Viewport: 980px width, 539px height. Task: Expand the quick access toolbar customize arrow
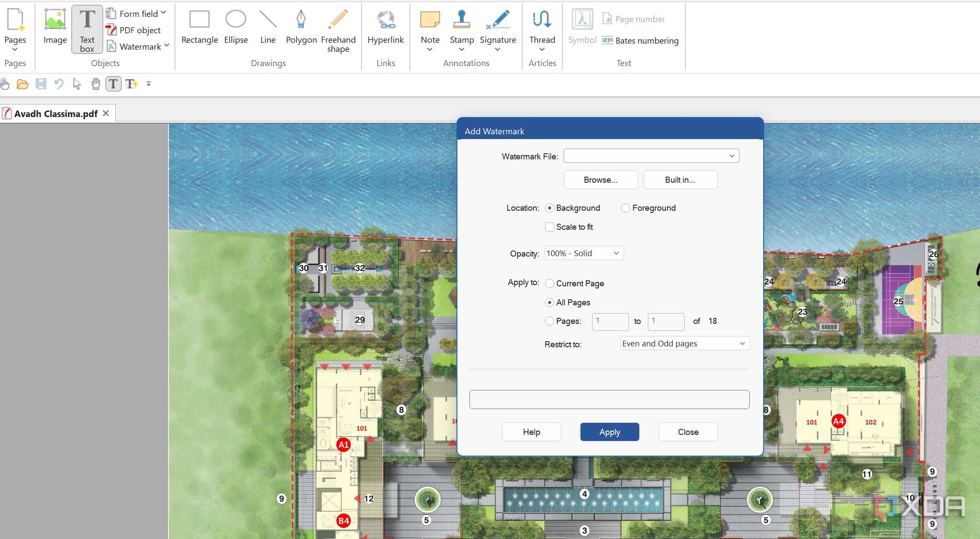[149, 84]
